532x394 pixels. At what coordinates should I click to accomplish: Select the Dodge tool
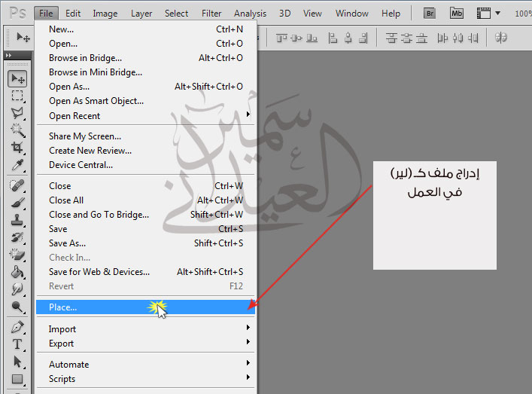tap(17, 307)
